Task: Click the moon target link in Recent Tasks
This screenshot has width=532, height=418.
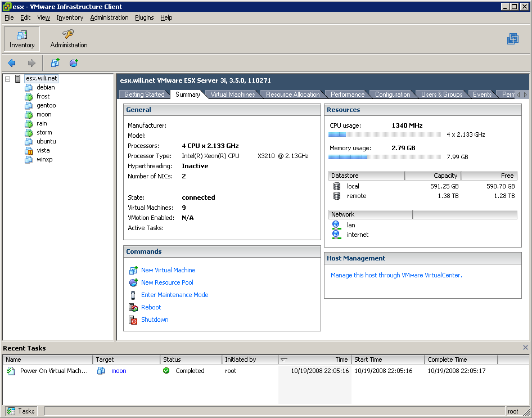Action: [119, 371]
